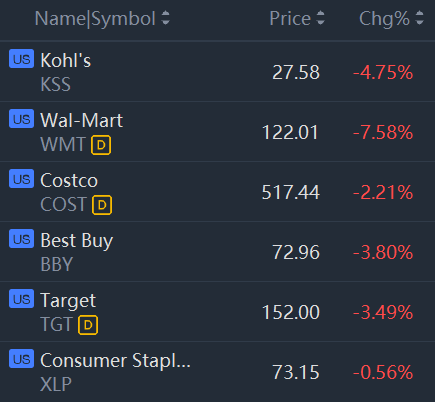Viewport: 435px width, 402px height.
Task: Click the US market badge beside Kohl's
Action: coord(21,59)
